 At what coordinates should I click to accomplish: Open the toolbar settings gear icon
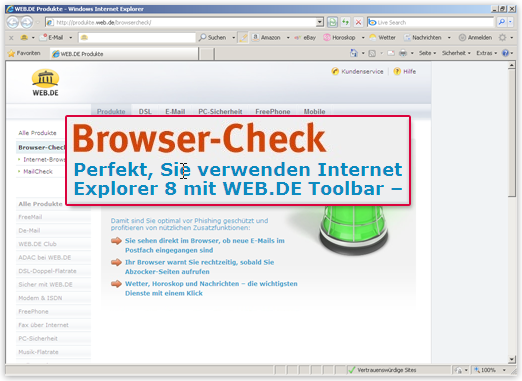pyautogui.click(x=502, y=38)
